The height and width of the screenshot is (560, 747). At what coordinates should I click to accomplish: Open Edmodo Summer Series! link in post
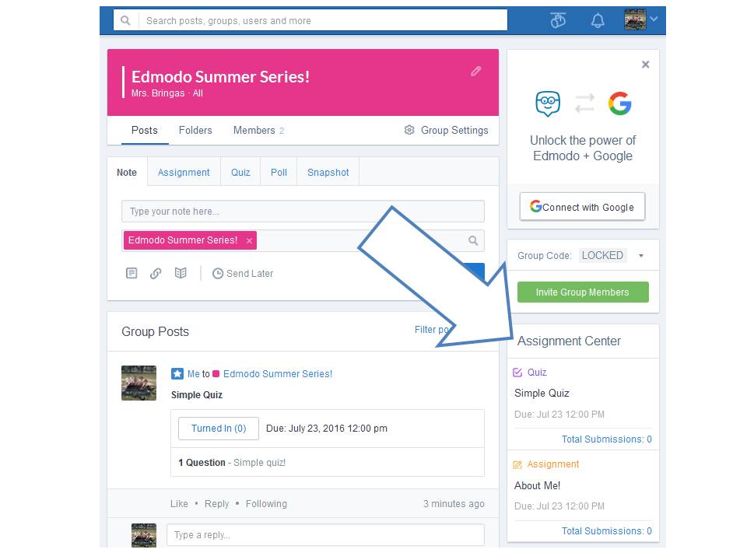click(x=278, y=374)
